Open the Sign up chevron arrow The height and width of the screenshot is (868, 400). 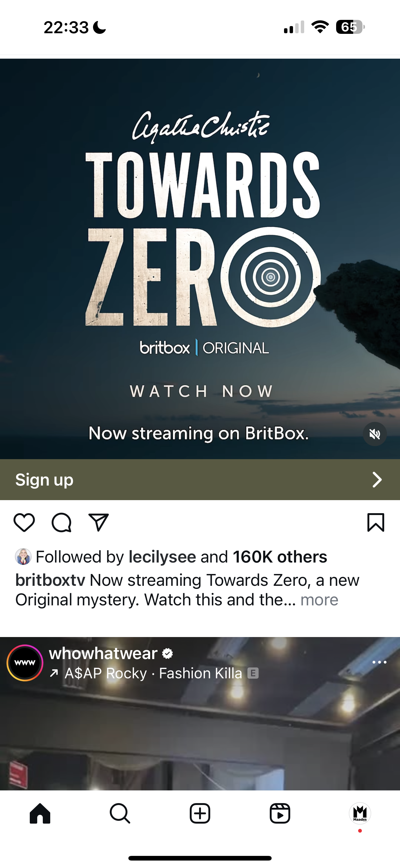(377, 480)
